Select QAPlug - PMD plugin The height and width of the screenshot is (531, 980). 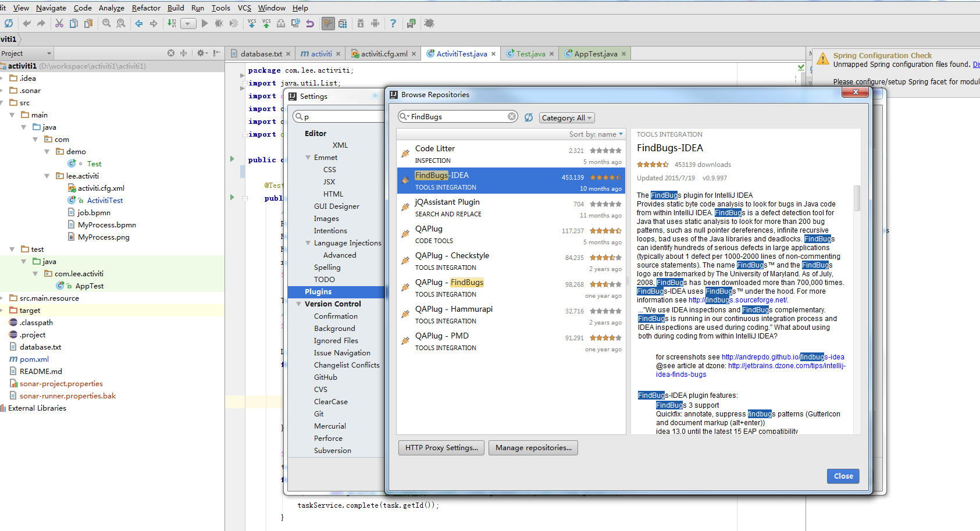(511, 341)
